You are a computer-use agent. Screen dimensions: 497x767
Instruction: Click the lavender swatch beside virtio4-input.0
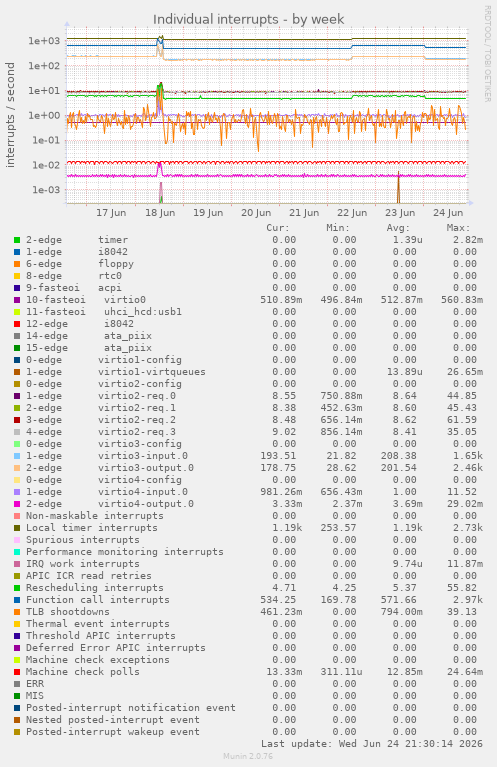pos(17,492)
